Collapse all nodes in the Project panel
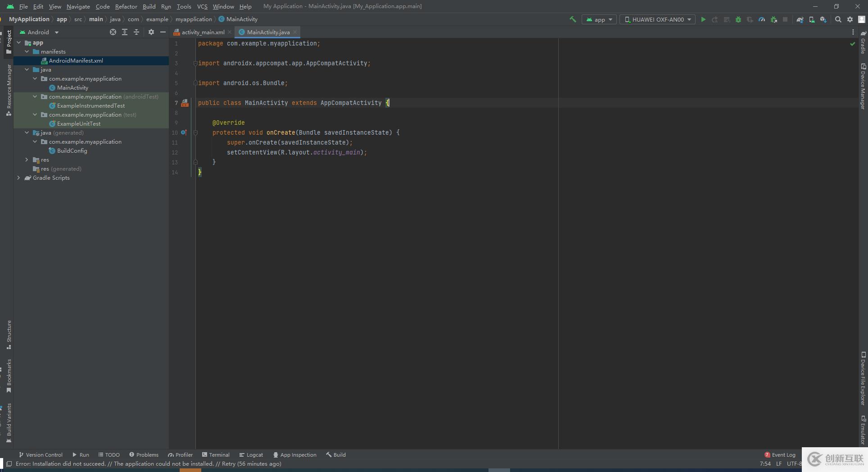The width and height of the screenshot is (868, 472). [136, 32]
